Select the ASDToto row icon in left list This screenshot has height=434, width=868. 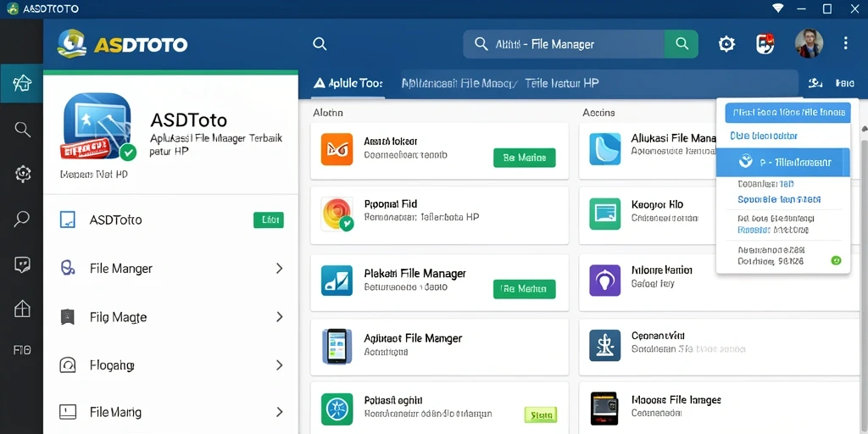click(x=67, y=220)
